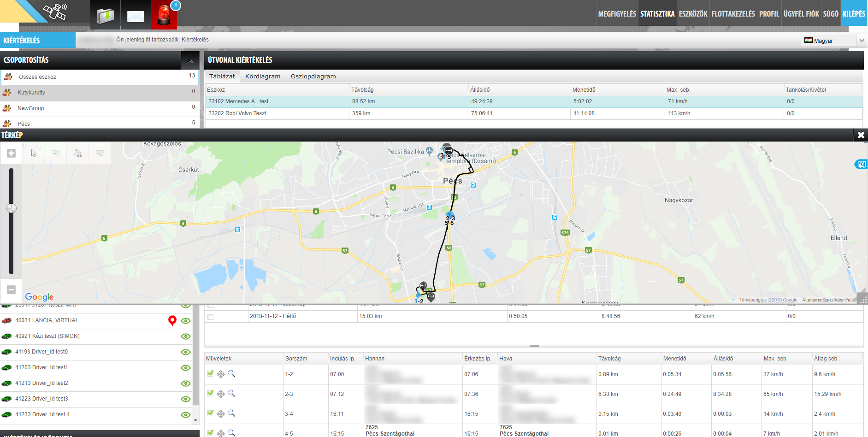Image resolution: width=868 pixels, height=437 pixels.
Task: Uncheck the green checkbox for trip 3-4
Action: click(210, 413)
